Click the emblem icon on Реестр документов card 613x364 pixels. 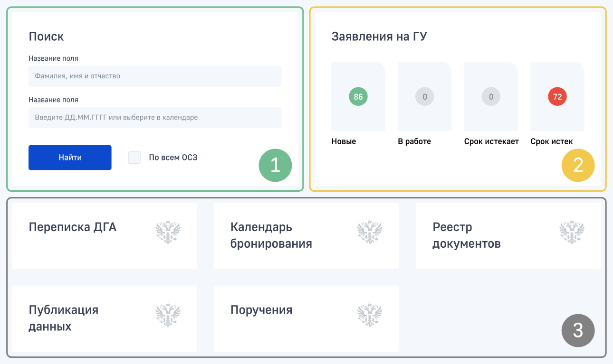[x=572, y=232]
